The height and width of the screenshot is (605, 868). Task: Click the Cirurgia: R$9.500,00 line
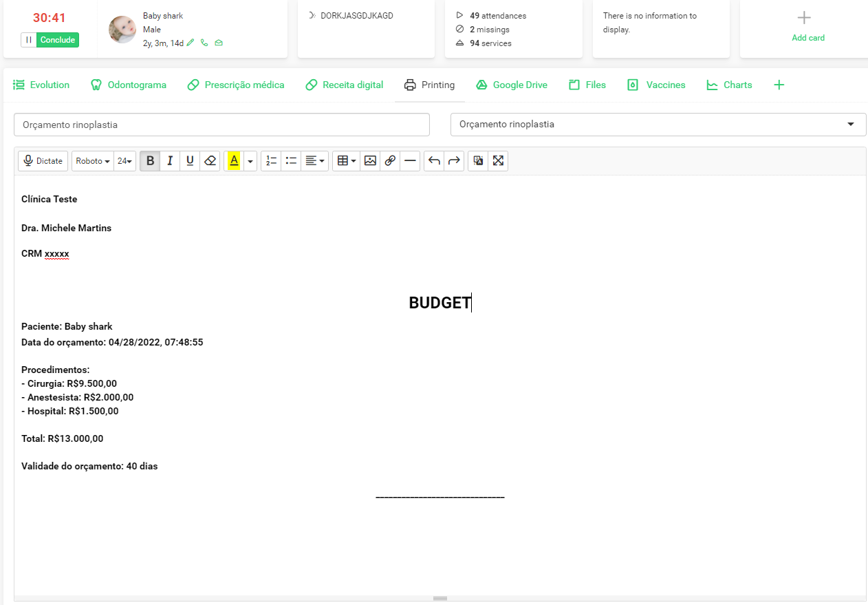pyautogui.click(x=69, y=383)
